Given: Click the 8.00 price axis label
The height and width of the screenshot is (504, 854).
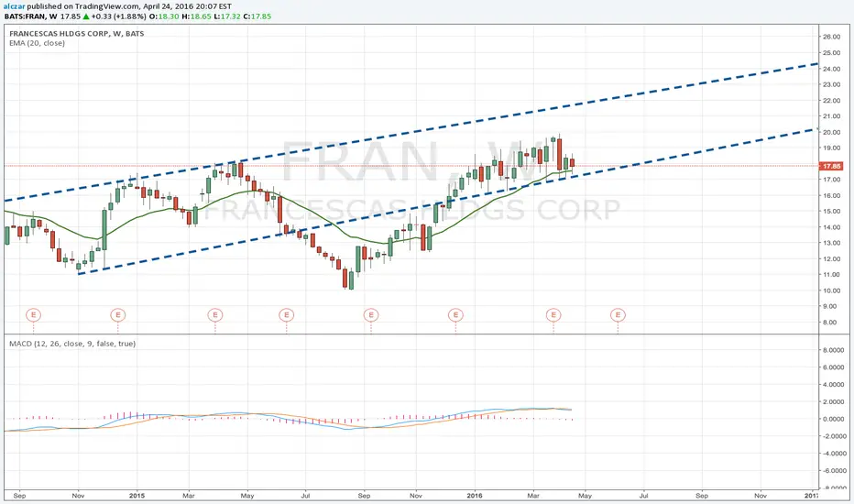Looking at the screenshot, I should pos(831,323).
